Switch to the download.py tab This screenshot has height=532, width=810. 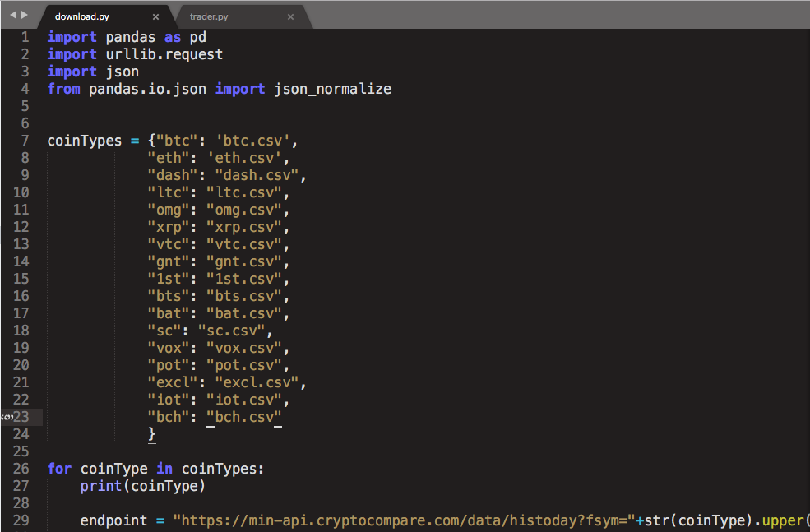81,16
